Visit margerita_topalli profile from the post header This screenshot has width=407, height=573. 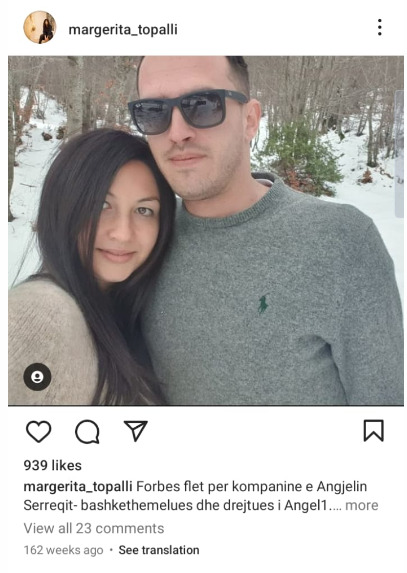click(x=123, y=29)
